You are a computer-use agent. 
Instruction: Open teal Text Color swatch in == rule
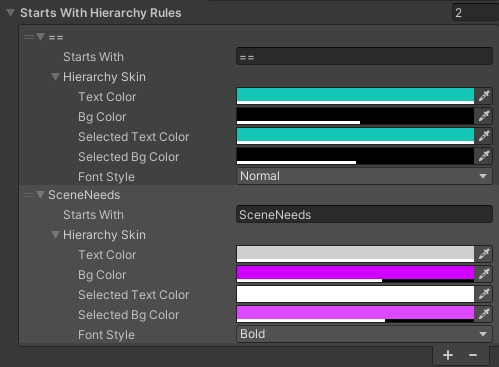(355, 96)
